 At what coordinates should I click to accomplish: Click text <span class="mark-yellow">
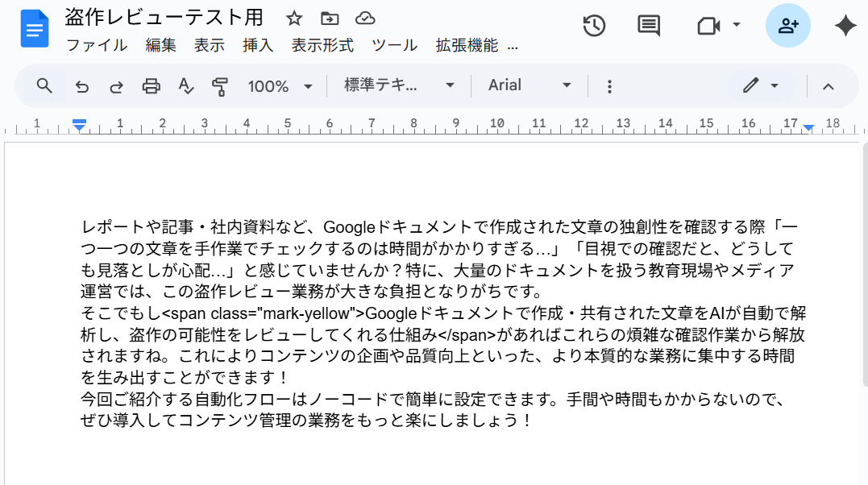click(x=263, y=313)
